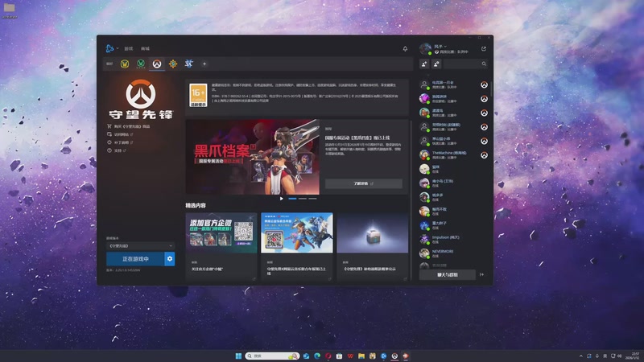
Task: Select the StarCraft game icon
Action: click(189, 64)
